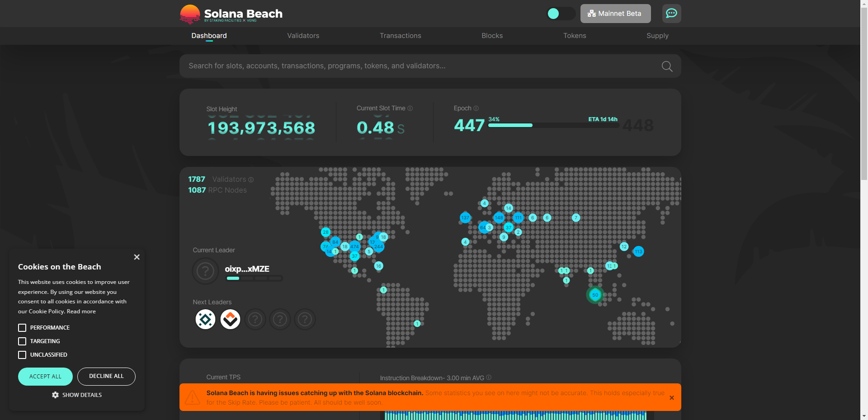Tick the Unclassified cookies checkbox

click(22, 355)
